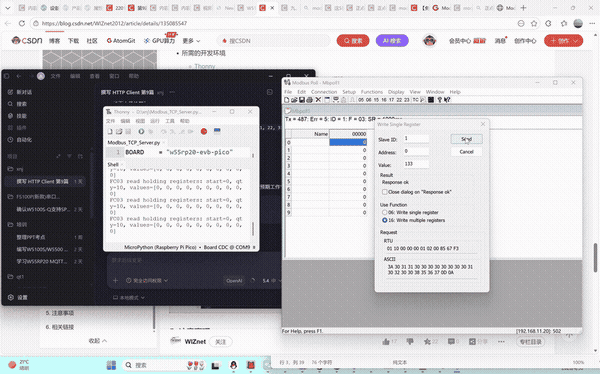Viewport: 600px width, 374px height.
Task: Click the New document icon in Modbus Poll
Action: [287, 100]
